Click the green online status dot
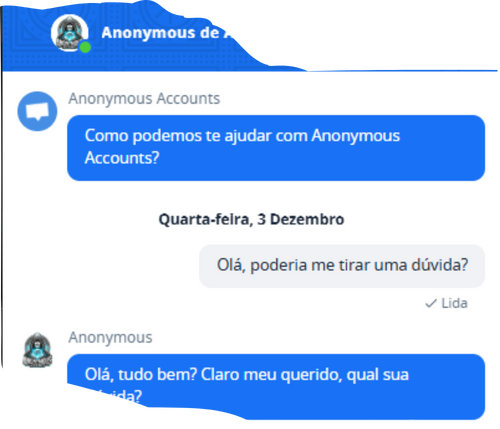Image resolution: width=500 pixels, height=429 pixels. tap(85, 47)
